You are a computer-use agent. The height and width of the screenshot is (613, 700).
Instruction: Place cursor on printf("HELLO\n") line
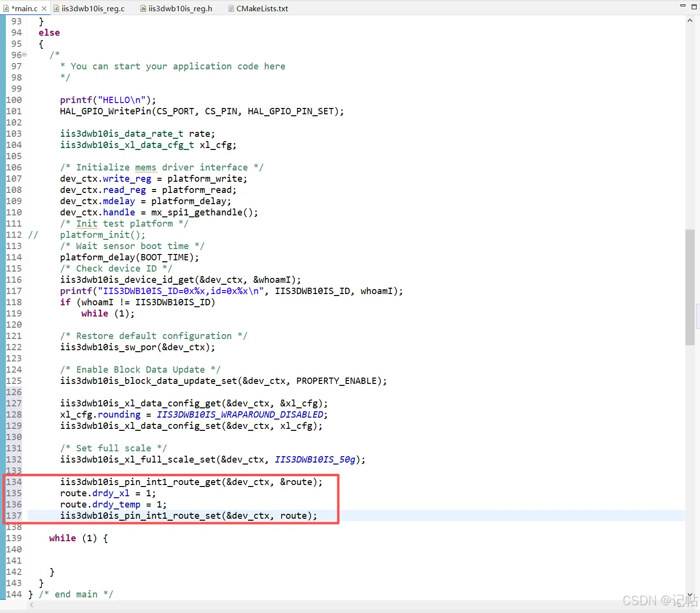pyautogui.click(x=108, y=100)
